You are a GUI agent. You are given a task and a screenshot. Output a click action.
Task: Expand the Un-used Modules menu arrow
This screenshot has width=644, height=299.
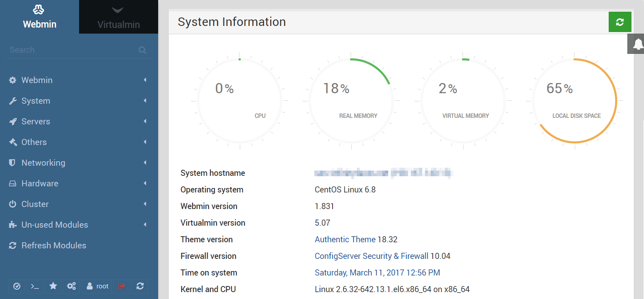pos(145,224)
